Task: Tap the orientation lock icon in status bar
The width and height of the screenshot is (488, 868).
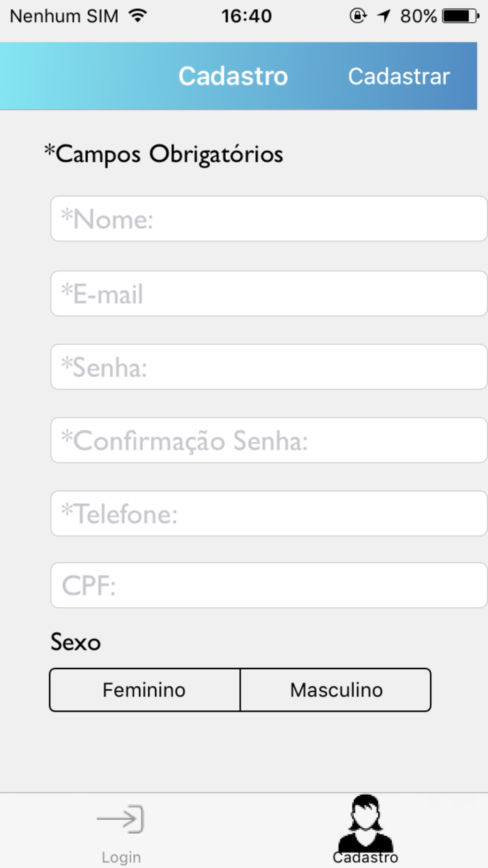Action: coord(358,15)
